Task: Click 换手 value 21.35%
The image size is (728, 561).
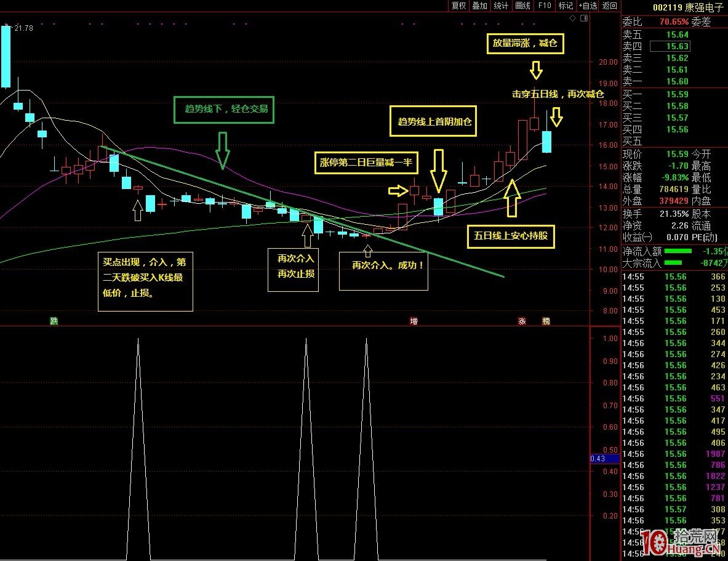Action: pyautogui.click(x=674, y=214)
